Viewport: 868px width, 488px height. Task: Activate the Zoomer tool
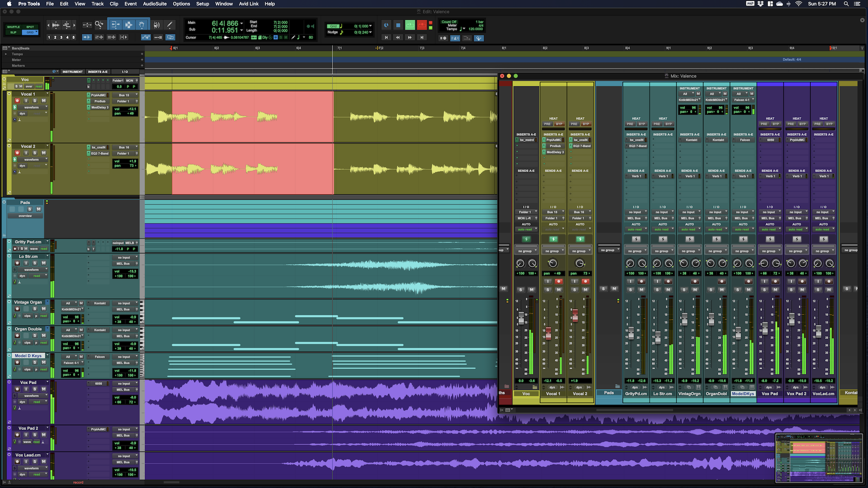[x=99, y=24]
